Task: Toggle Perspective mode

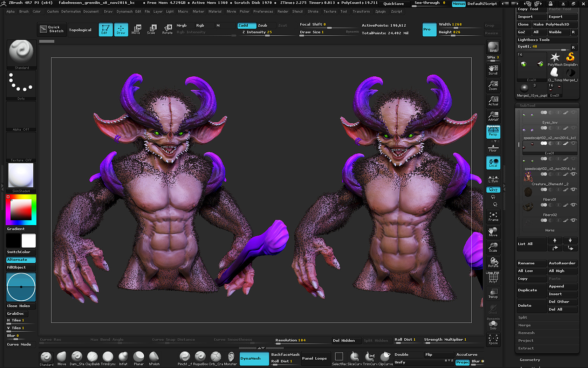Action: pyautogui.click(x=493, y=132)
